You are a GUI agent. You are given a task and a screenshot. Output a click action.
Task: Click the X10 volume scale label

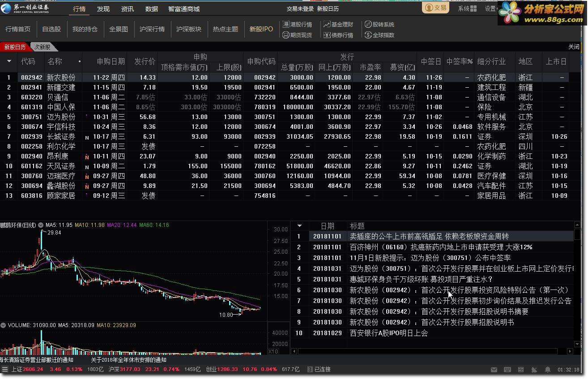(273, 352)
